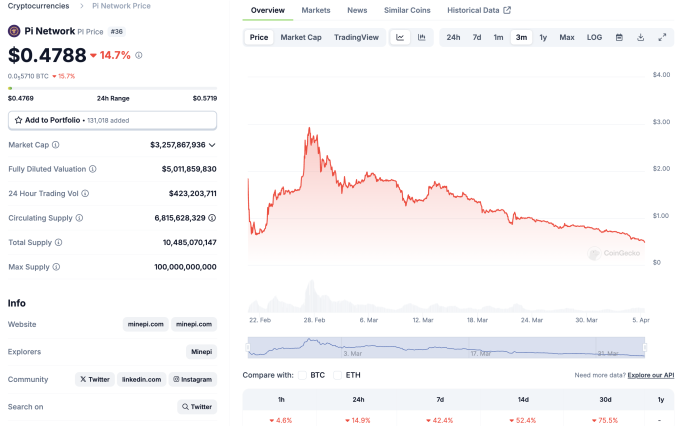Tick the ETH compare checkbox
This screenshot has width=680, height=426.
(337, 375)
